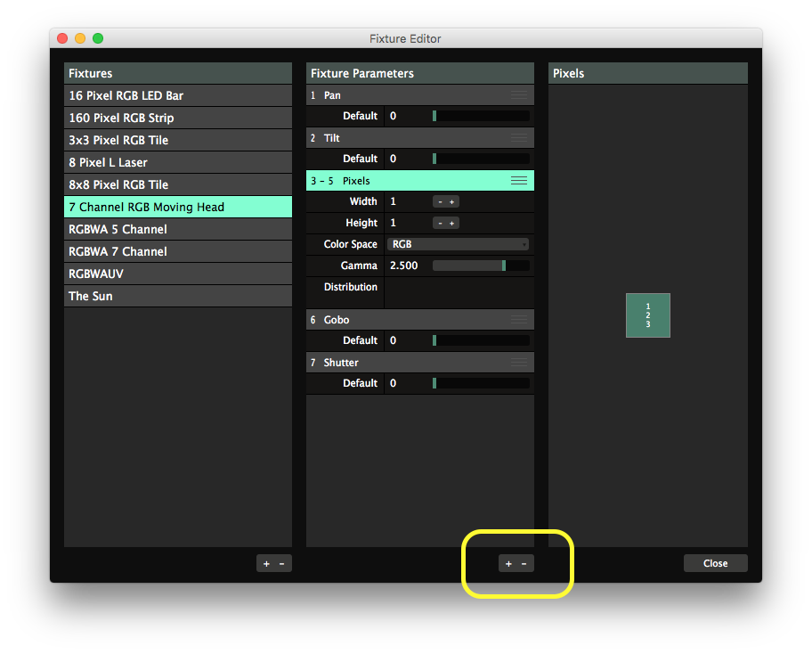
Task: Remove selected fixture with minus button
Action: (x=282, y=563)
